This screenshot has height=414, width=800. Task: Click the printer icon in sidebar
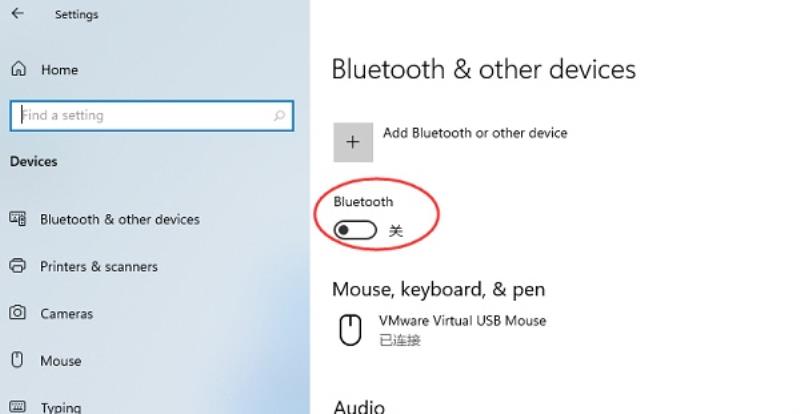pos(18,265)
